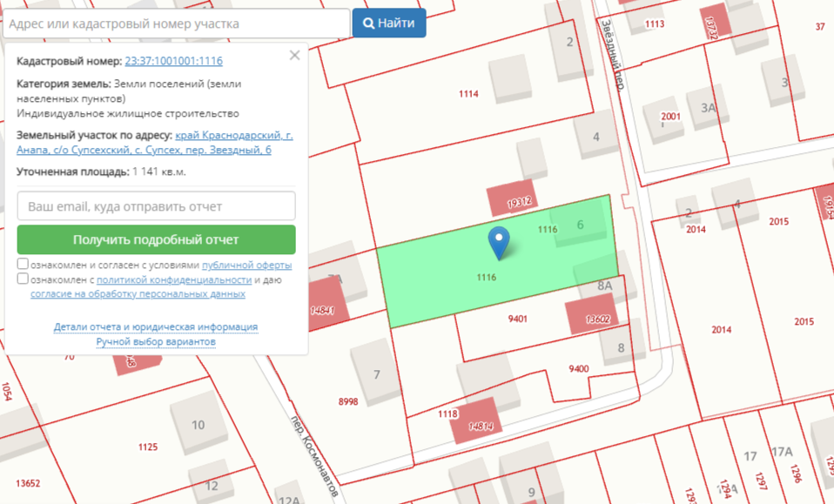This screenshot has width=834, height=504.
Task: Click the Найти search button
Action: click(x=389, y=24)
